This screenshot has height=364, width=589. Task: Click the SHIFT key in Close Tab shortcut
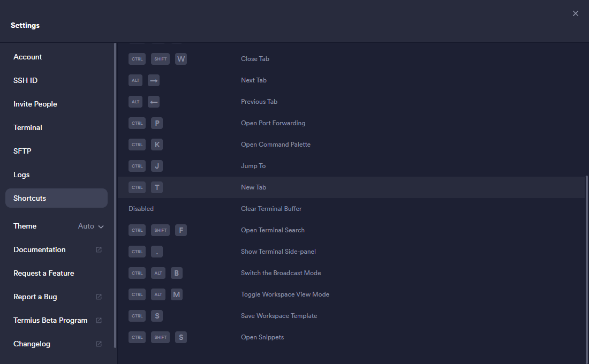pos(161,59)
